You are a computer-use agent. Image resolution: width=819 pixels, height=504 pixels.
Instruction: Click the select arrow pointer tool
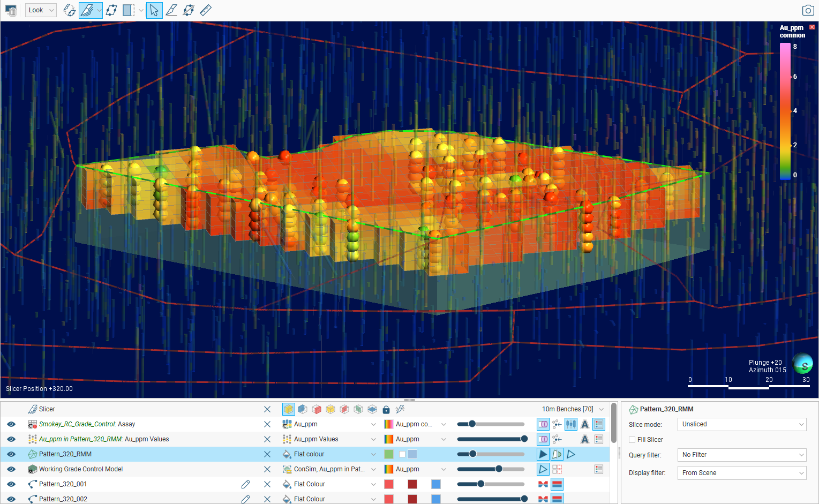coord(154,10)
